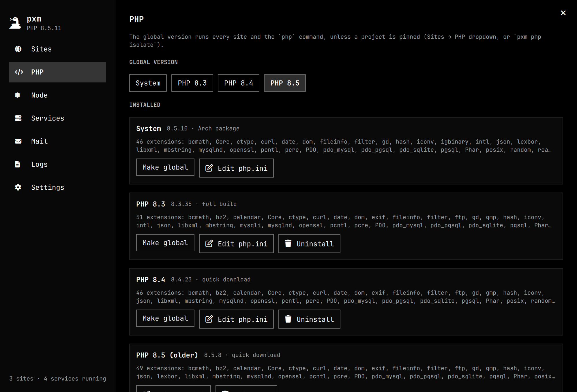Open the PHP sidebar section
The width and height of the screenshot is (577, 392).
pos(58,72)
